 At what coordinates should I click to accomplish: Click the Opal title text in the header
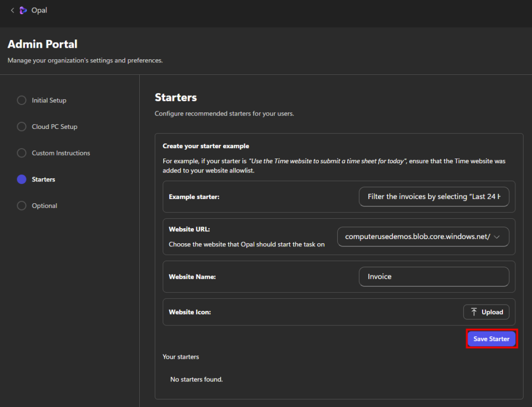[39, 10]
